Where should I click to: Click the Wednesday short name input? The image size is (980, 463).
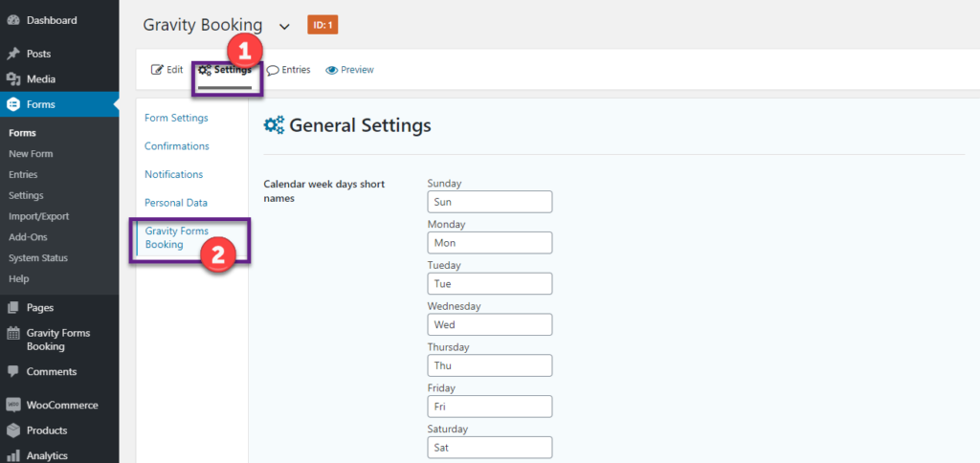(x=489, y=325)
